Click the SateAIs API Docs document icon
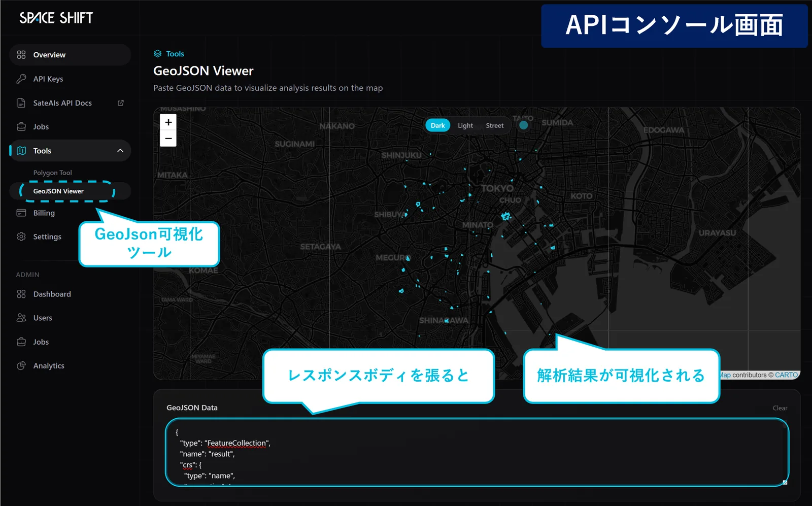Image resolution: width=812 pixels, height=506 pixels. [x=21, y=103]
